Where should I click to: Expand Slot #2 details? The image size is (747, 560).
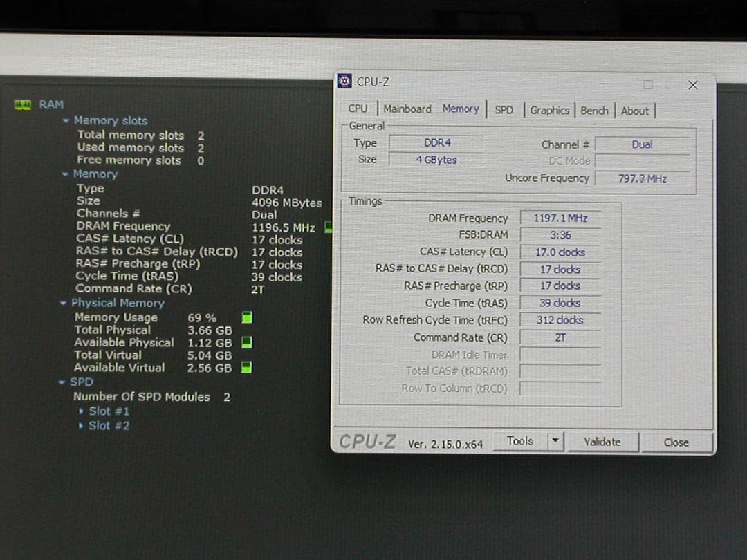(x=82, y=425)
